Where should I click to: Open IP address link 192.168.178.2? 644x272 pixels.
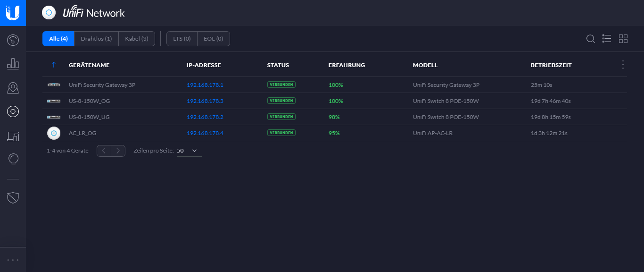pyautogui.click(x=205, y=117)
